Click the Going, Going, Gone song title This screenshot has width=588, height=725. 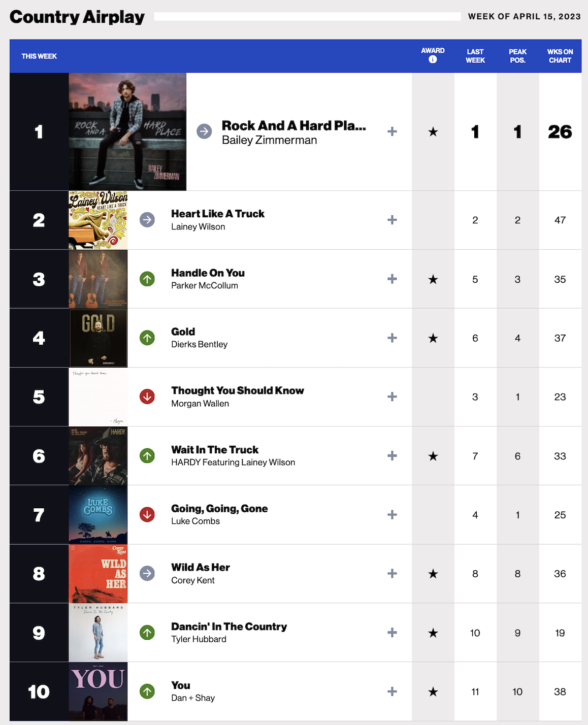click(219, 509)
